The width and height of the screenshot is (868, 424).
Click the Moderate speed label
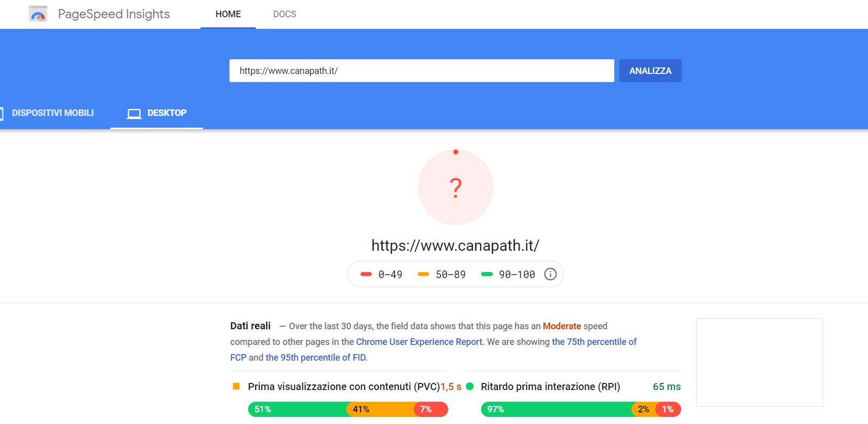562,326
